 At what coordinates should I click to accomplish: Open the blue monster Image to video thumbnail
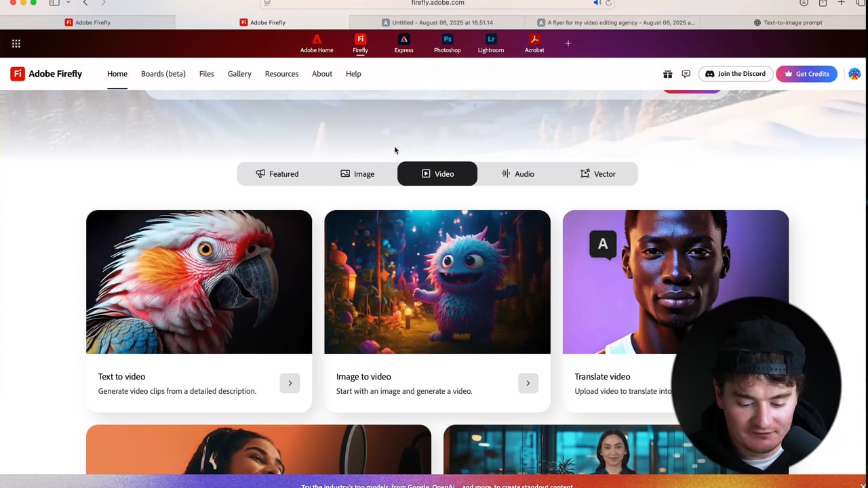pos(437,282)
